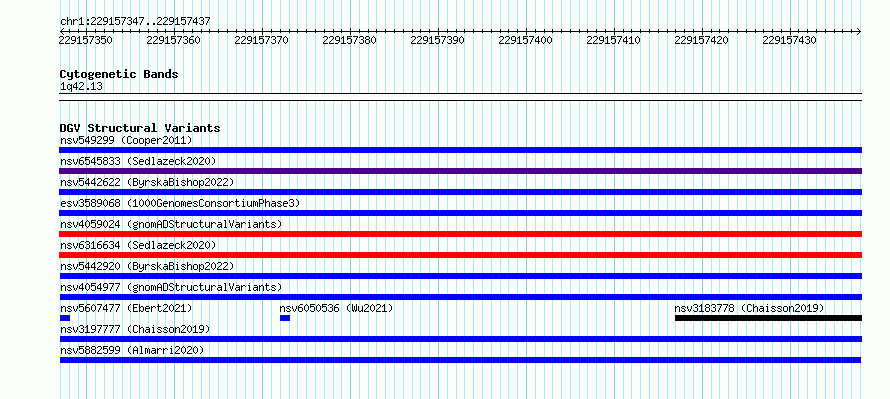This screenshot has width=890, height=399.
Task: Open nsv4059024 (gnomADStructuralVariants) label
Action: [171, 224]
